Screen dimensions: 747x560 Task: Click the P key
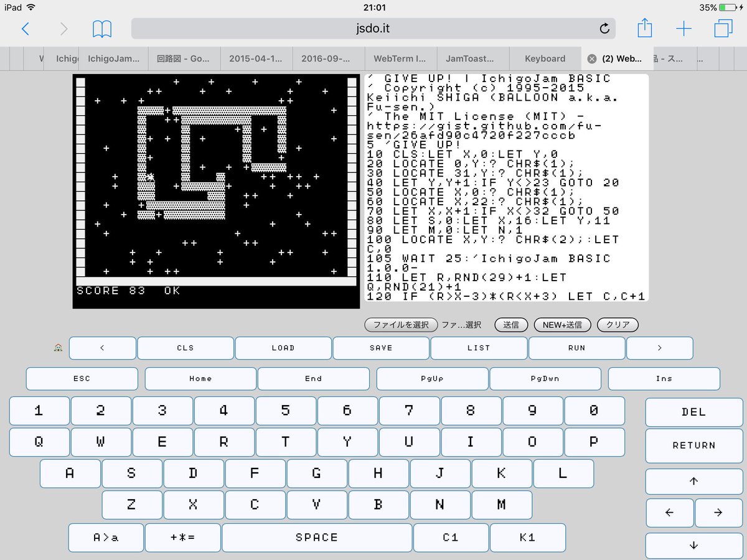click(x=594, y=442)
